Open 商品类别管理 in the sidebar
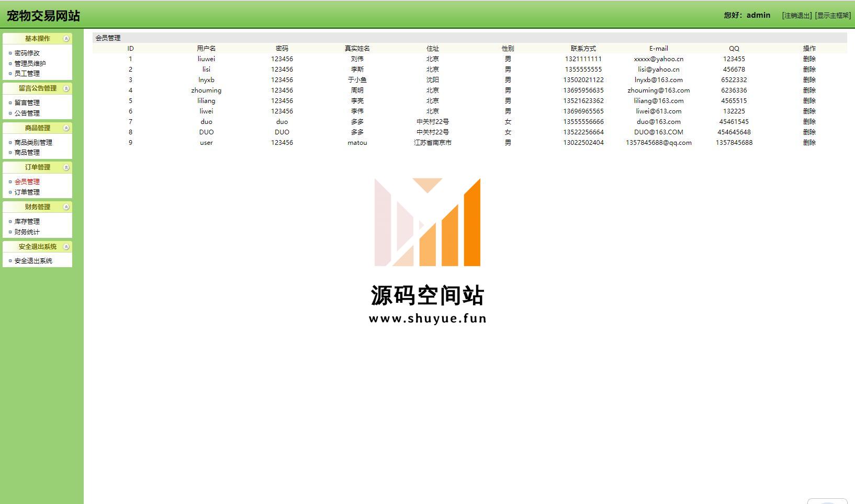The width and height of the screenshot is (855, 504). coord(33,142)
